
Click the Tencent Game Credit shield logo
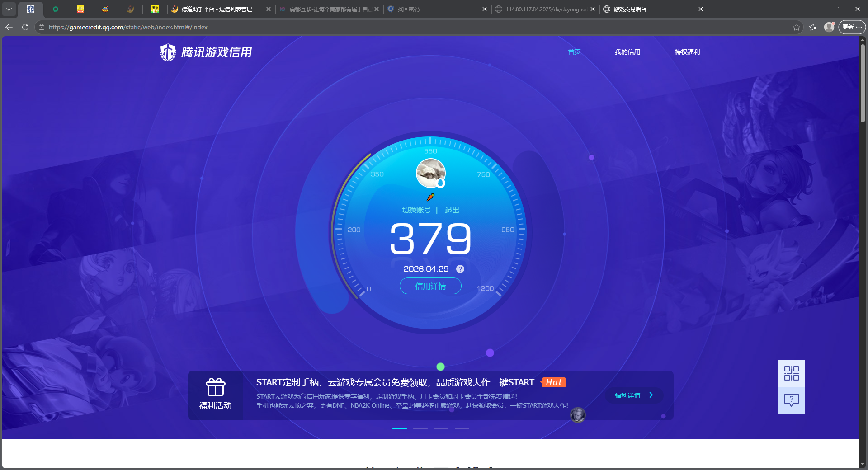(168, 52)
